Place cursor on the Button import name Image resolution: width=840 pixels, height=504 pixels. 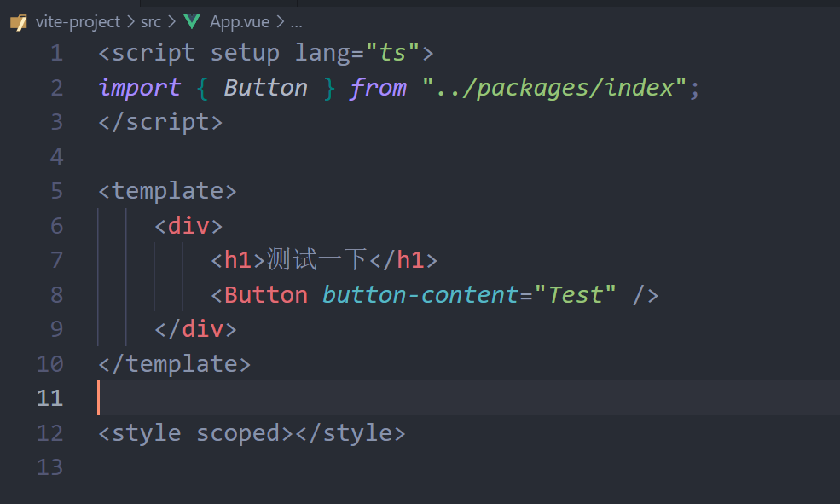[x=265, y=88]
